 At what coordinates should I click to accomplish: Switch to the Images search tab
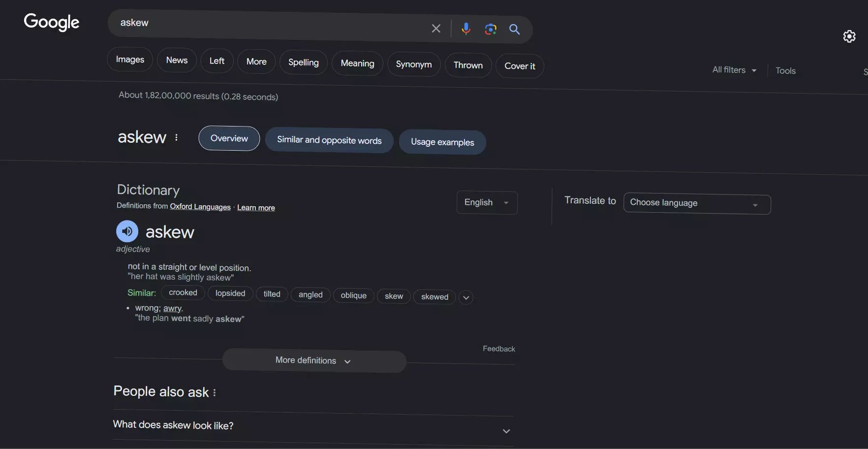point(129,59)
